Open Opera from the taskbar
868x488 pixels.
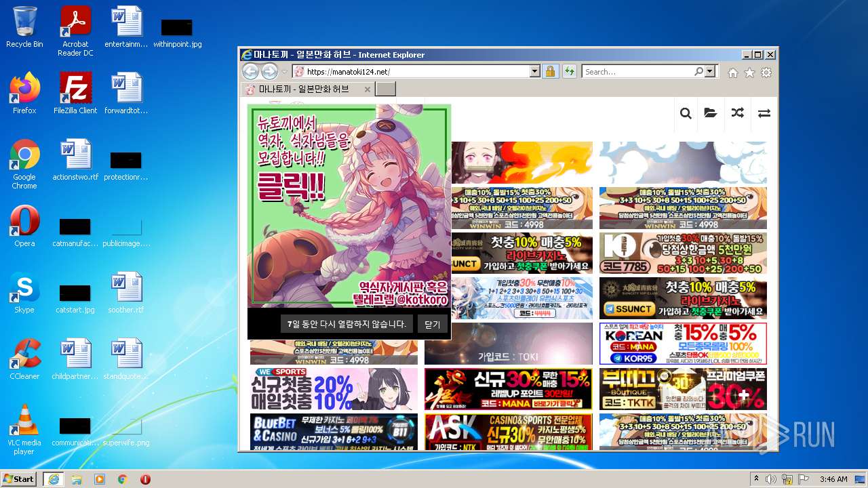click(145, 479)
